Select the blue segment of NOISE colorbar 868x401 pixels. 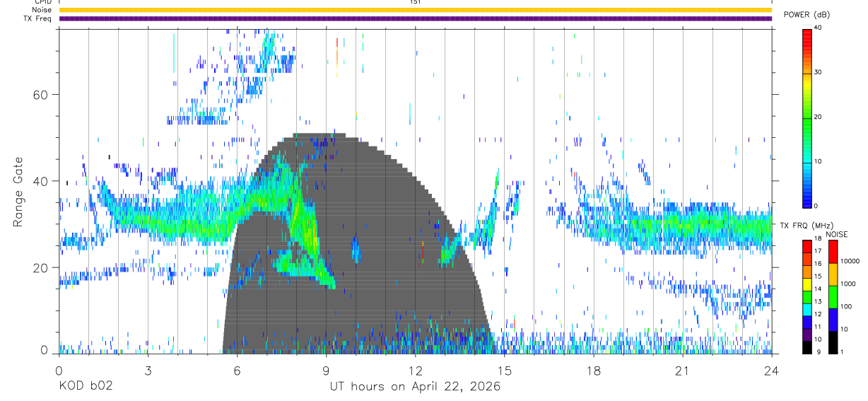point(833,320)
